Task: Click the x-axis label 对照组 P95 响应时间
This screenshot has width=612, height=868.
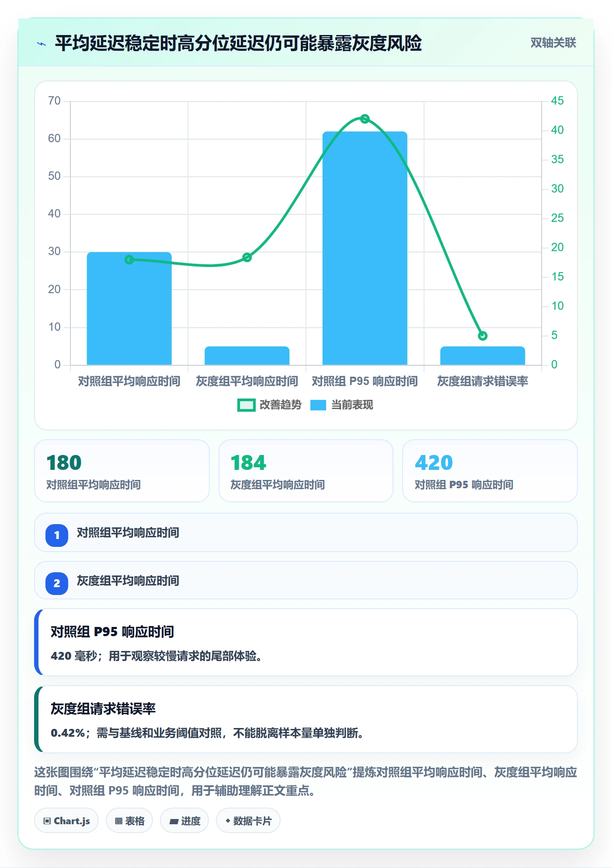Action: click(x=365, y=381)
